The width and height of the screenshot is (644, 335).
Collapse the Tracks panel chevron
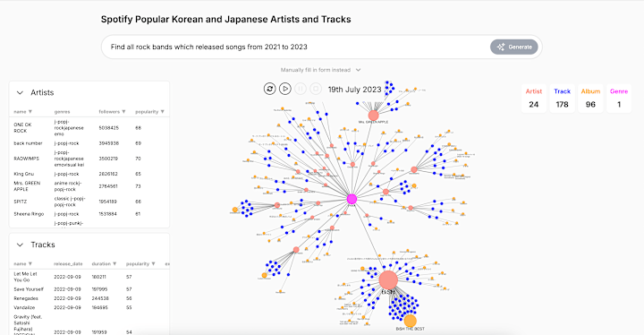point(20,245)
